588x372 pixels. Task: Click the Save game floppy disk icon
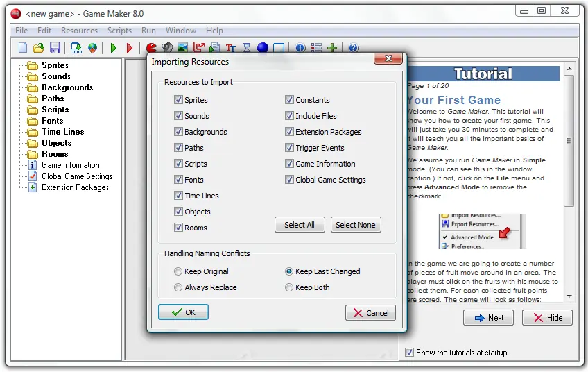55,48
